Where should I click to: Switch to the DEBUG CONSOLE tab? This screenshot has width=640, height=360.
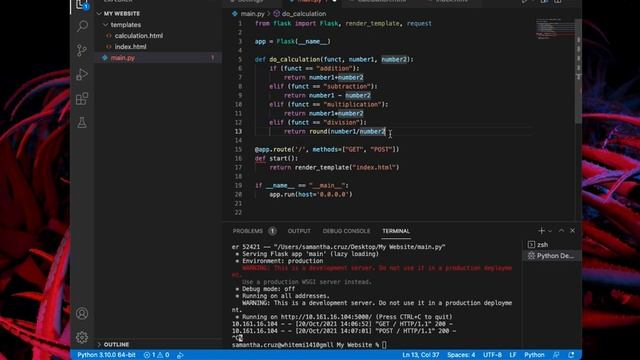pos(346,231)
